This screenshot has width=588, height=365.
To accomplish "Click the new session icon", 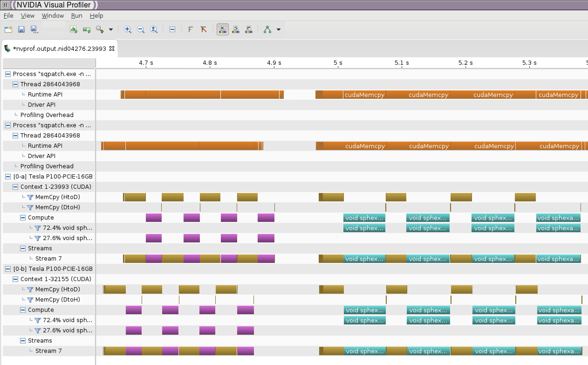I will (x=8, y=29).
